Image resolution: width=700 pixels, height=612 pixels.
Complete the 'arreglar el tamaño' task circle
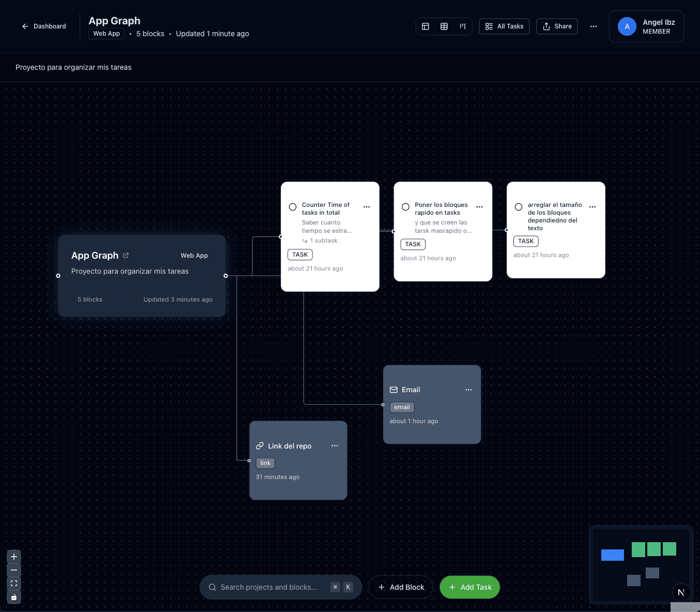[x=519, y=207]
